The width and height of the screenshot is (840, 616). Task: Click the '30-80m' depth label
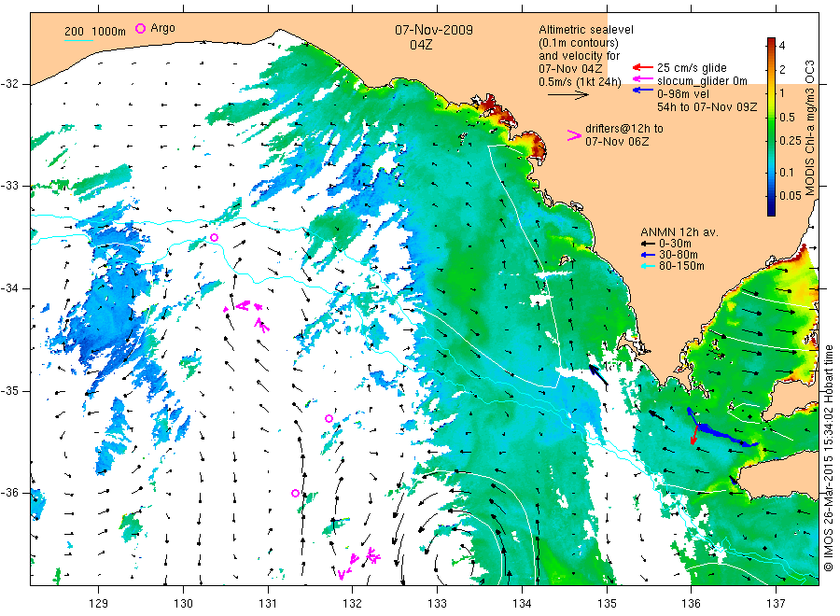pyautogui.click(x=679, y=255)
